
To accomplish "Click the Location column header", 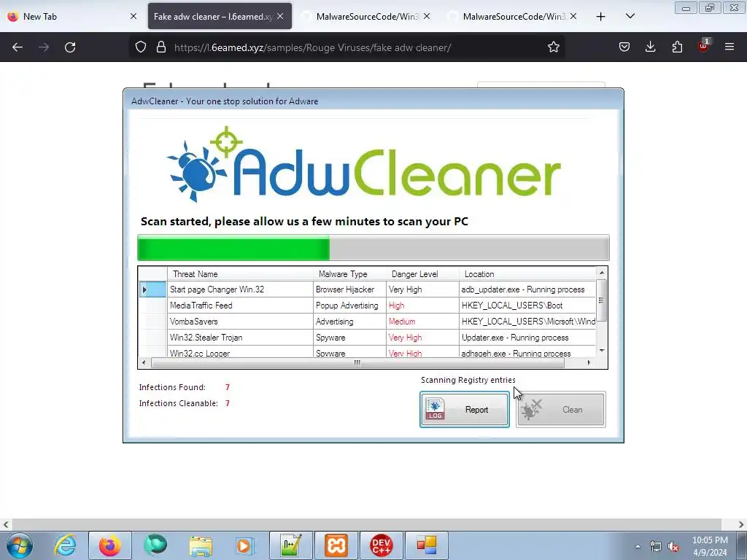I will 527,274.
